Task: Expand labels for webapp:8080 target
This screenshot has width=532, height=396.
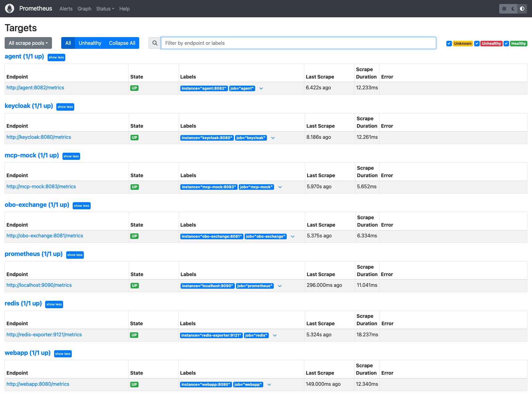Action: (269, 385)
